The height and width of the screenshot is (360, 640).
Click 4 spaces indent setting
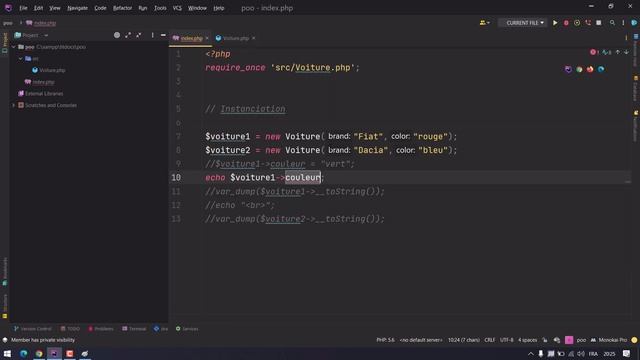(527, 340)
